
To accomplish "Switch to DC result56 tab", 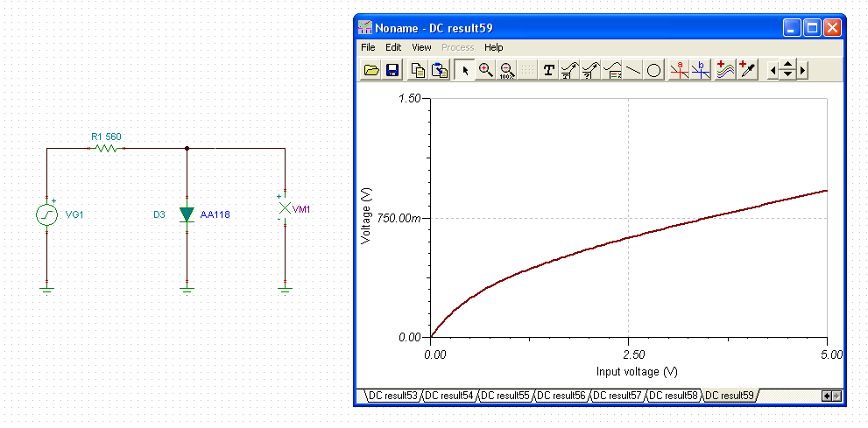I will [561, 396].
